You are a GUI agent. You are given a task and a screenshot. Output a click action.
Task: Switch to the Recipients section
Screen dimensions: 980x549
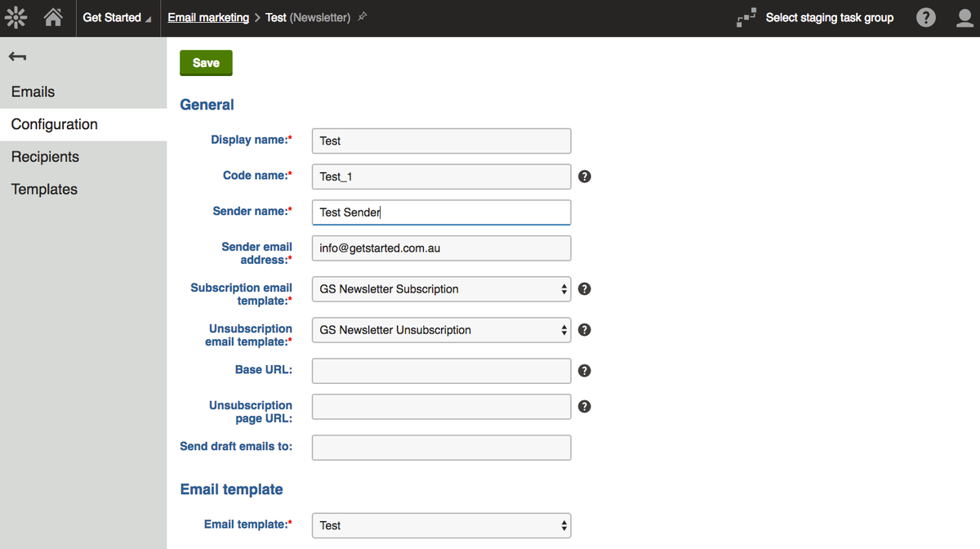point(45,156)
